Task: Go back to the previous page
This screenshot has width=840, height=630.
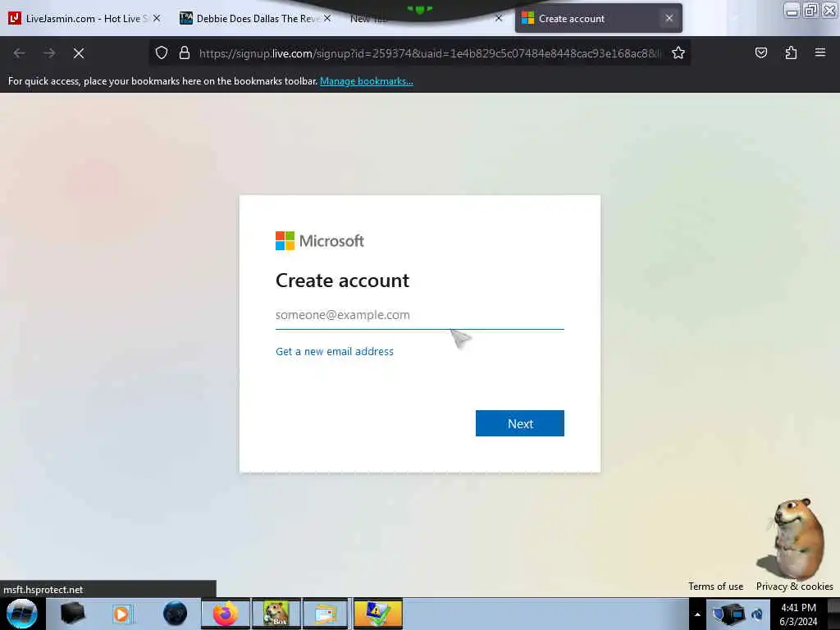Action: pos(20,53)
